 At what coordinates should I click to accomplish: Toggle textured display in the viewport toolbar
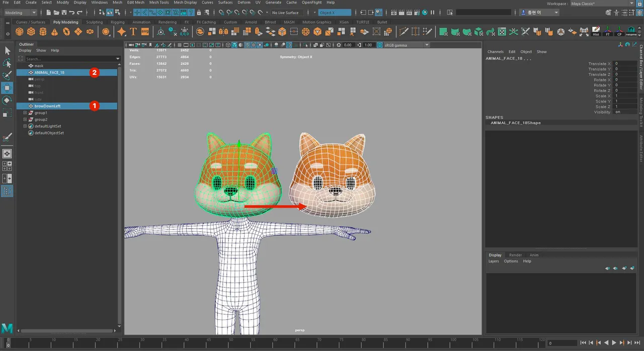coord(254,45)
